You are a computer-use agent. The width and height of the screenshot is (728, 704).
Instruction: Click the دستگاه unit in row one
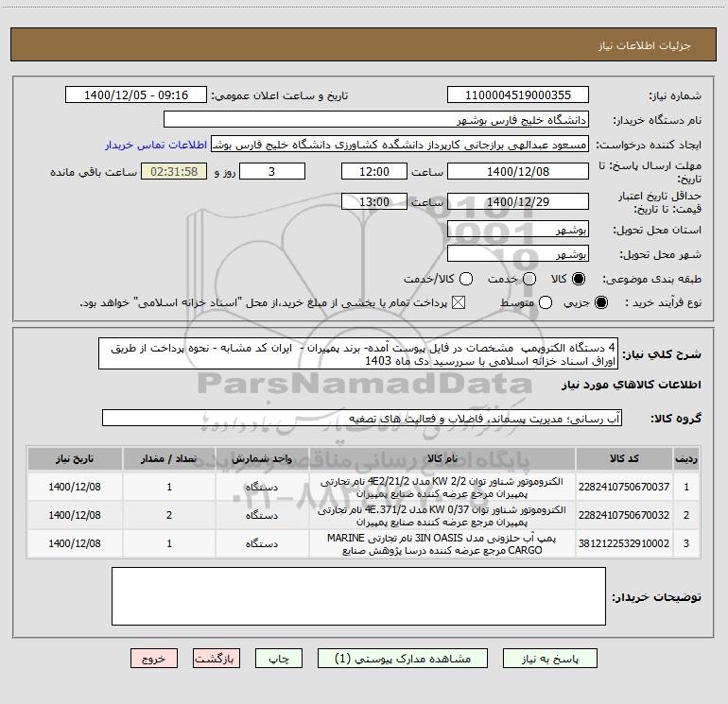point(262,487)
